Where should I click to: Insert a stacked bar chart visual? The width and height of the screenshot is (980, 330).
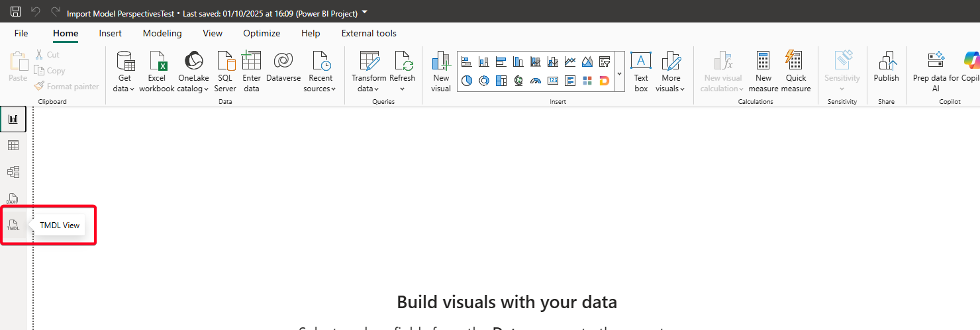pos(467,62)
